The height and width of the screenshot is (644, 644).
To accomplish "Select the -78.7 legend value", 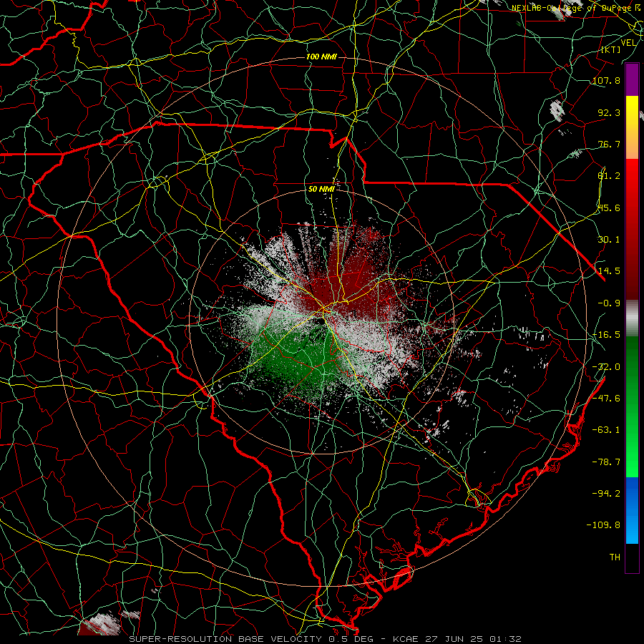I will coord(606,462).
